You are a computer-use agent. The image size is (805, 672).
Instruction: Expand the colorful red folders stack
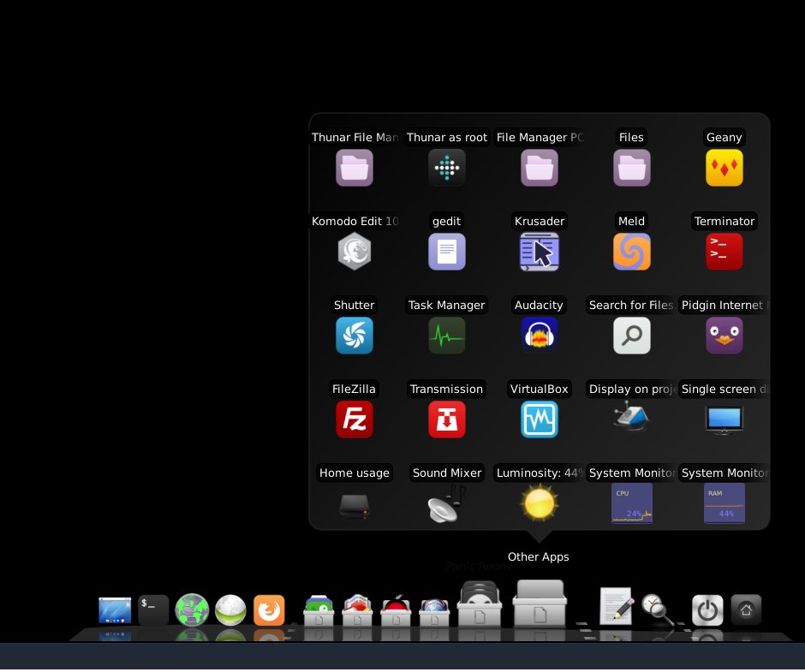pyautogui.click(x=357, y=610)
